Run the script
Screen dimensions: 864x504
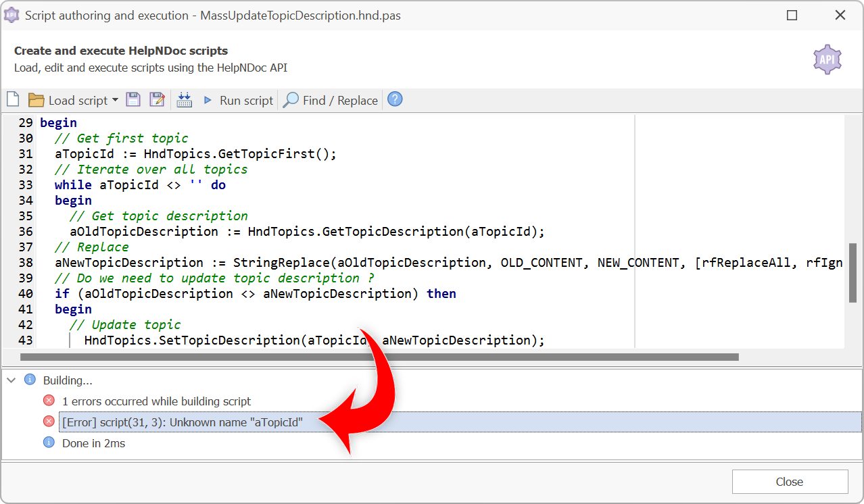pyautogui.click(x=238, y=100)
